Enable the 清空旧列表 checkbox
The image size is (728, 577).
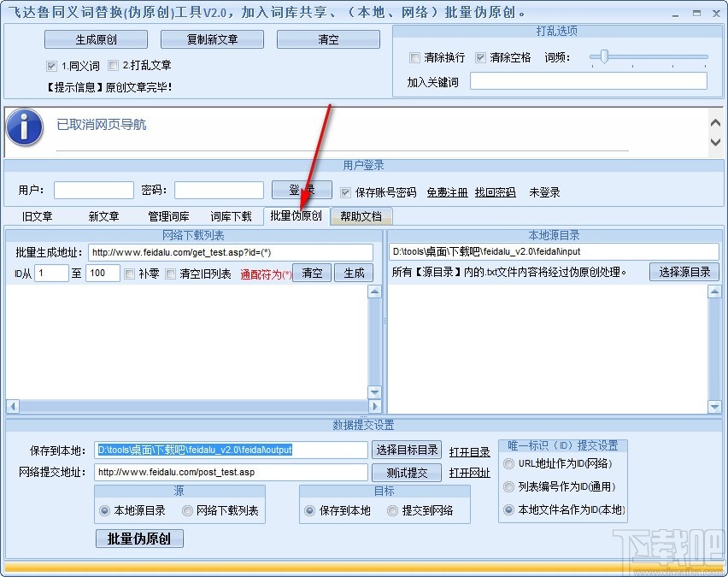tap(171, 274)
